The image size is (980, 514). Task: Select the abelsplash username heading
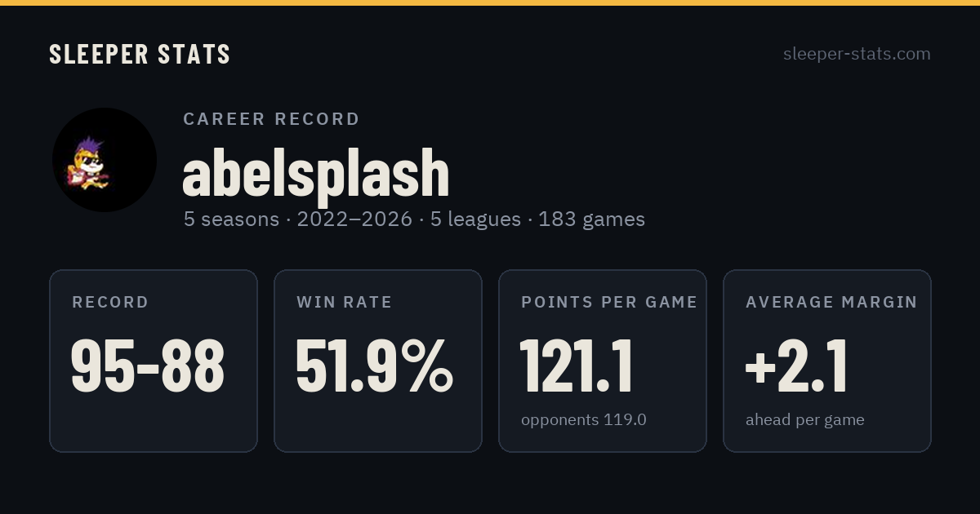coord(316,173)
